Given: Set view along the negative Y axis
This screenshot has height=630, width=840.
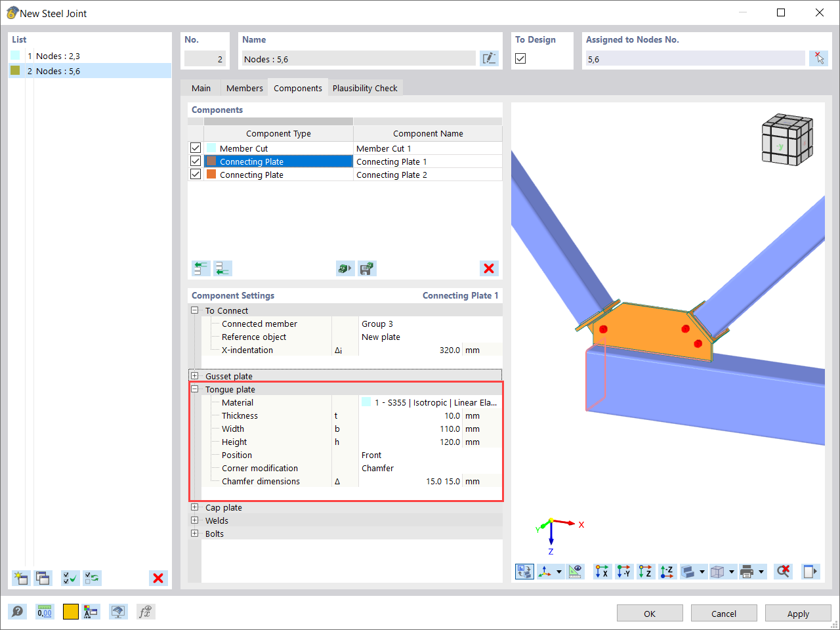Looking at the screenshot, I should tap(623, 572).
